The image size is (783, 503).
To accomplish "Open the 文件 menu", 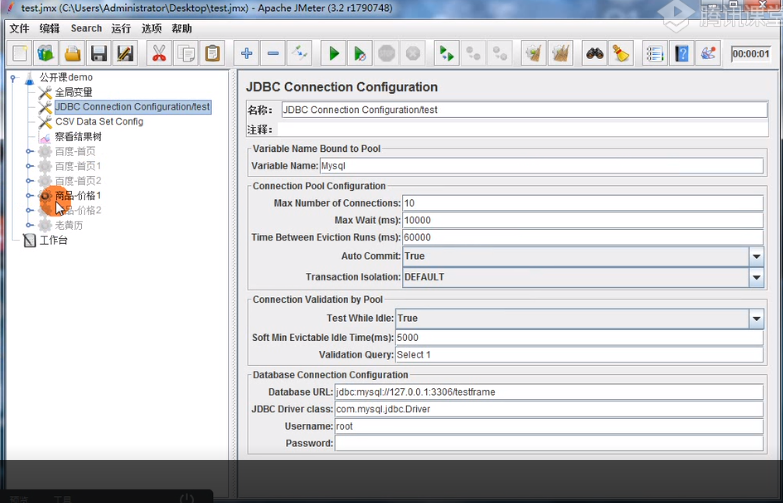I will [x=19, y=28].
